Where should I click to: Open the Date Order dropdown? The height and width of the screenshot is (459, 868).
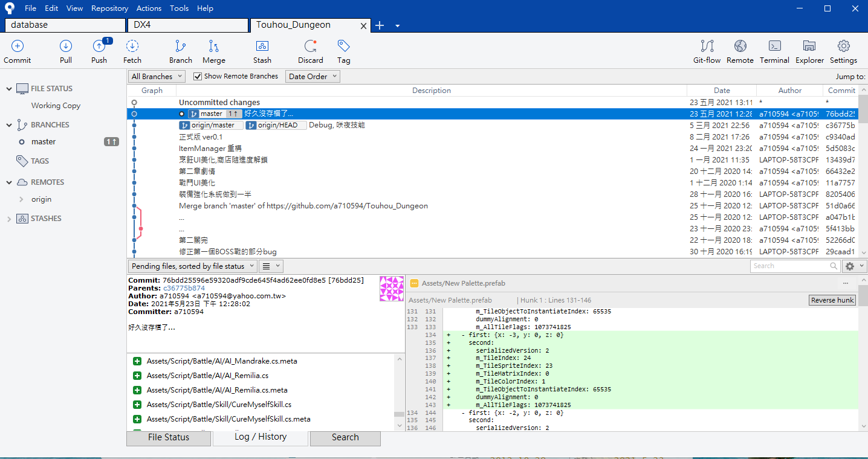(313, 76)
